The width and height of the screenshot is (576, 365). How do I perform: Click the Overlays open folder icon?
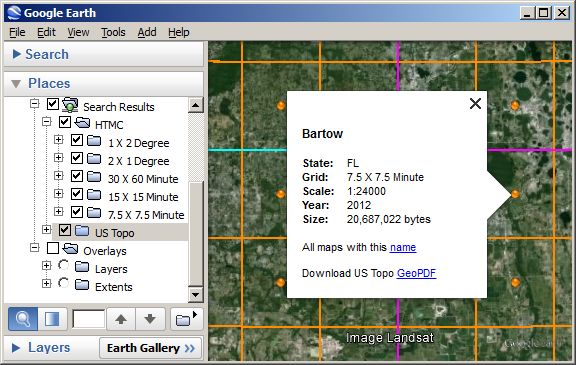point(70,249)
